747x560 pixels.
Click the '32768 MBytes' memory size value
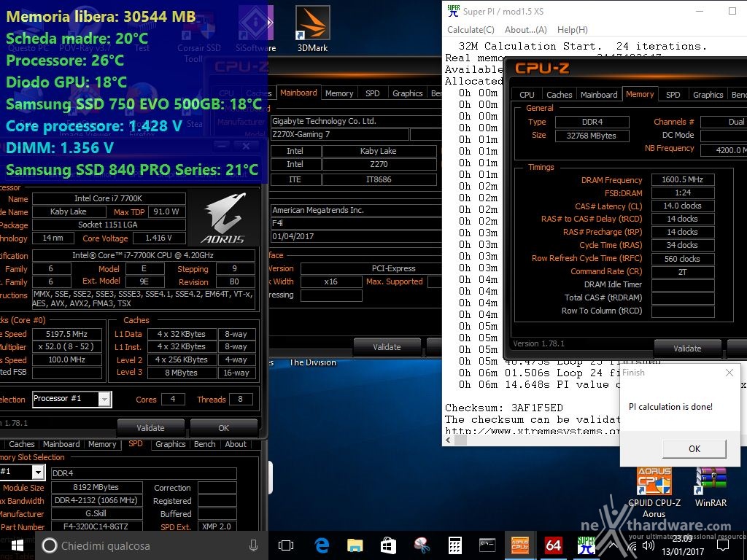(x=592, y=136)
